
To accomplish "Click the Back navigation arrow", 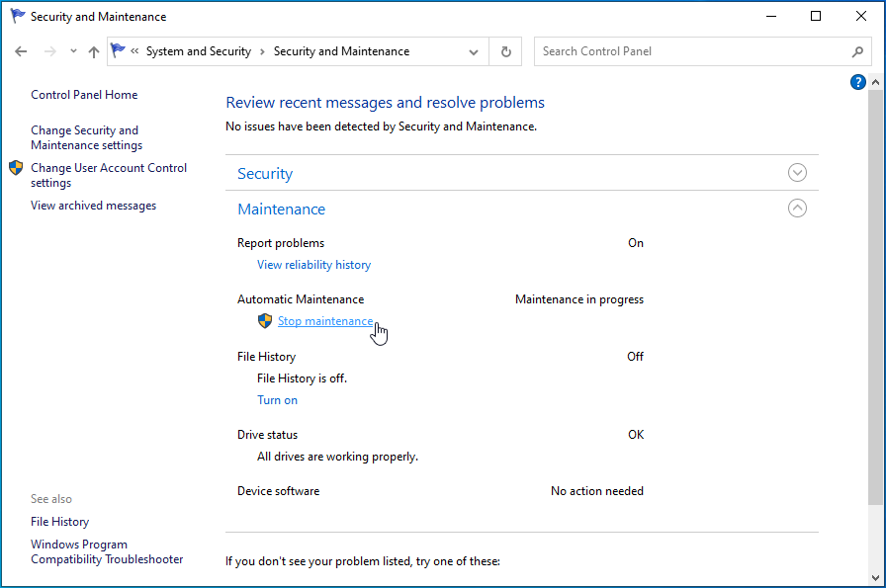I will tap(21, 51).
